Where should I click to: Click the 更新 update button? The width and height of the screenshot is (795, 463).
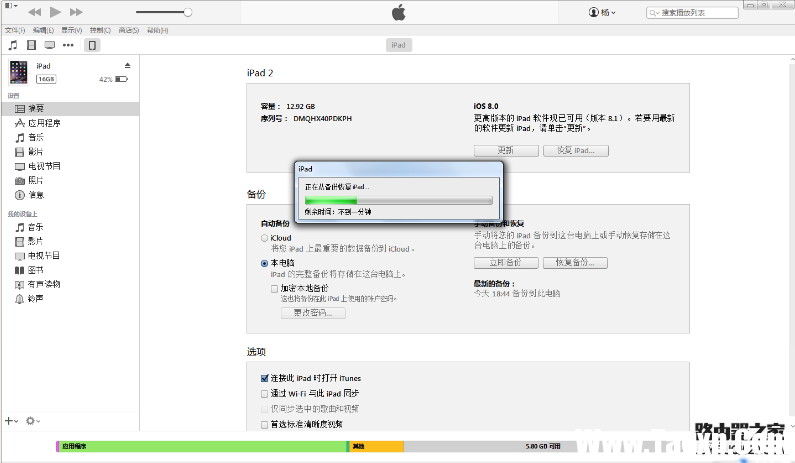click(506, 151)
